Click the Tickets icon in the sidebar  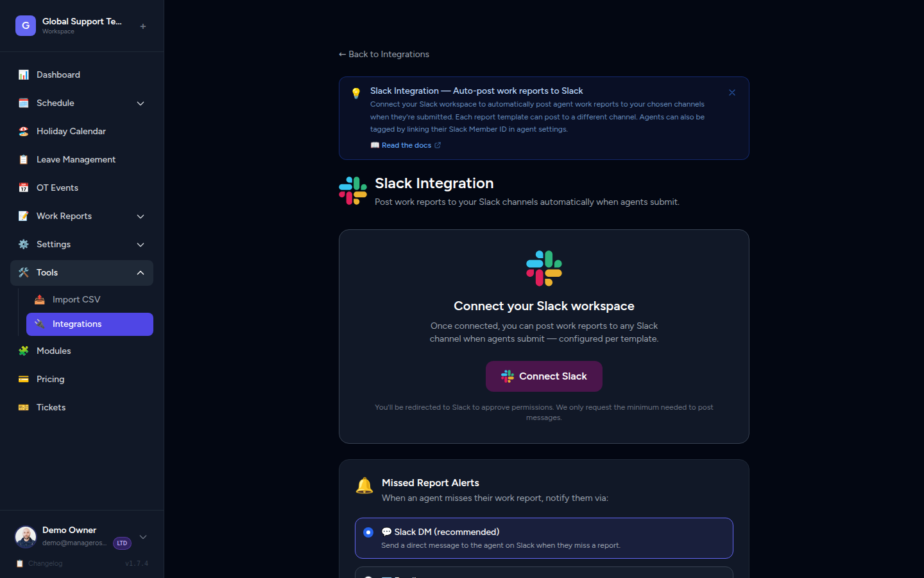24,407
